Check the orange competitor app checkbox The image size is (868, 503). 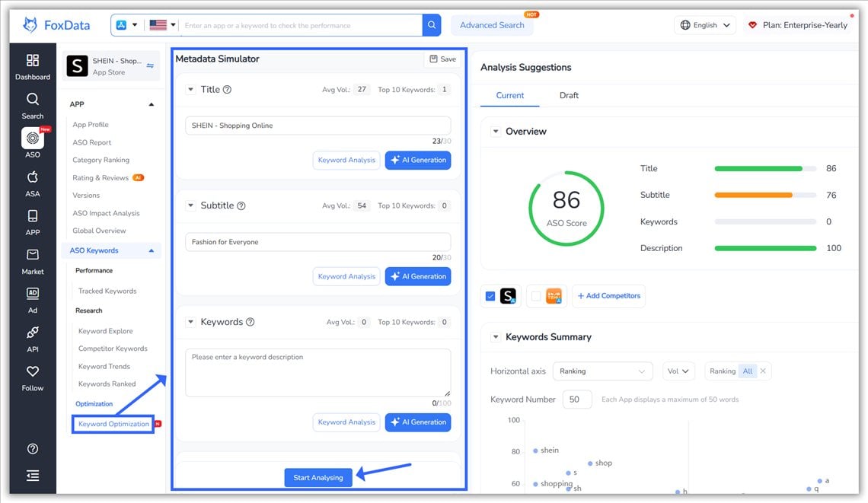tap(536, 296)
